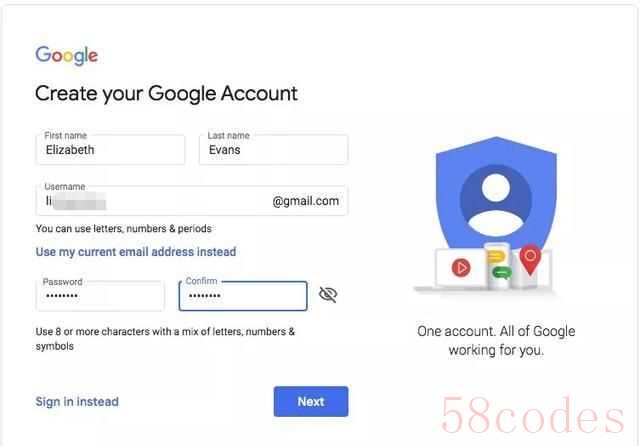Viewport: 640px width, 446px height.
Task: Click the @gmail.com suffix text
Action: 306,201
